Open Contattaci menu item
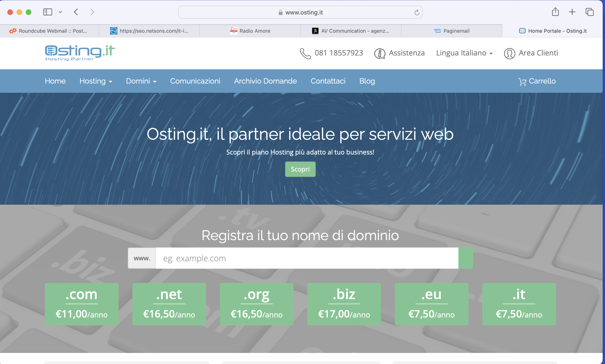The height and width of the screenshot is (364, 605). coord(328,81)
